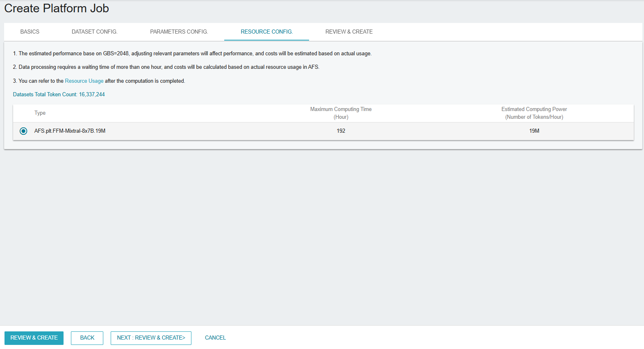This screenshot has width=644, height=349.
Task: Click the AFS.plt.FFM-Mixtral-8x7B.19M type name
Action: (x=70, y=131)
